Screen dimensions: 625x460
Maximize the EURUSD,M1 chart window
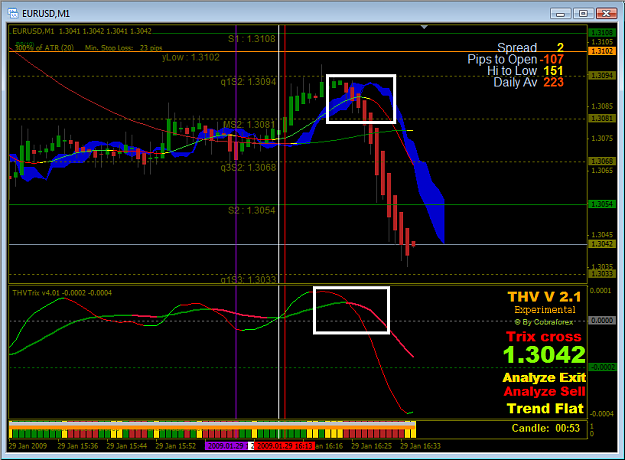(x=583, y=14)
